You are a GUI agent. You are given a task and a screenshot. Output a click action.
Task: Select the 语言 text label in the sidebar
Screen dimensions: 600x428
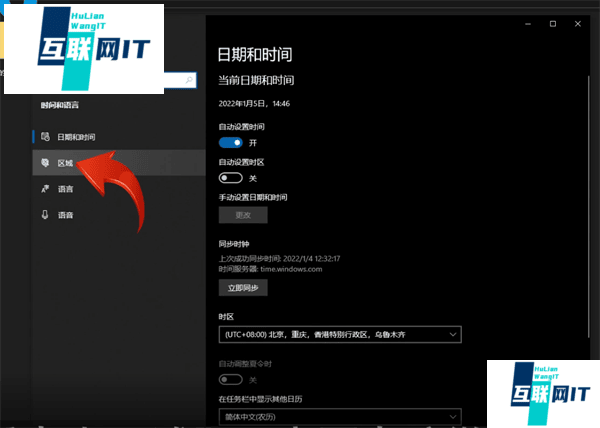(x=65, y=188)
